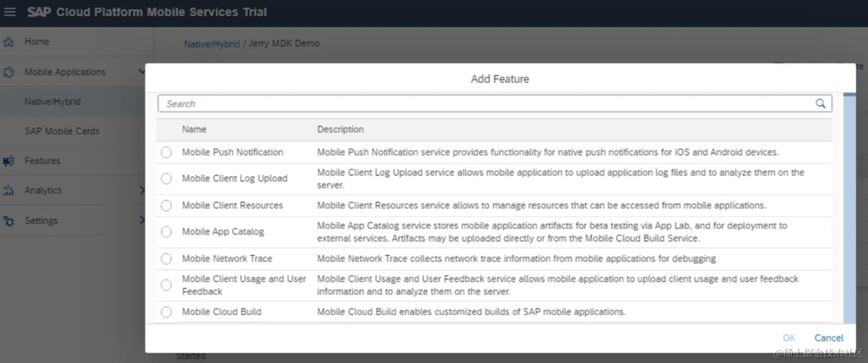Click the Mobile Applications sidebar icon
Image resolution: width=868 pixels, height=363 pixels.
point(8,73)
